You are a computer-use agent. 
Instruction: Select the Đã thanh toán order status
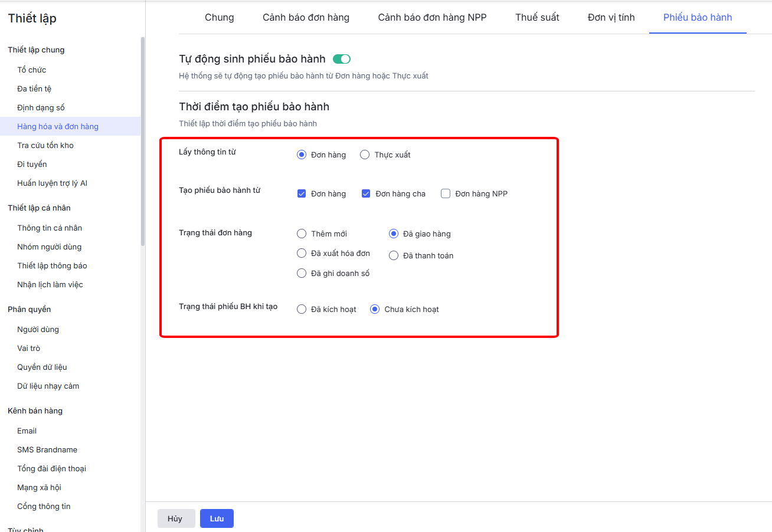pyautogui.click(x=394, y=255)
